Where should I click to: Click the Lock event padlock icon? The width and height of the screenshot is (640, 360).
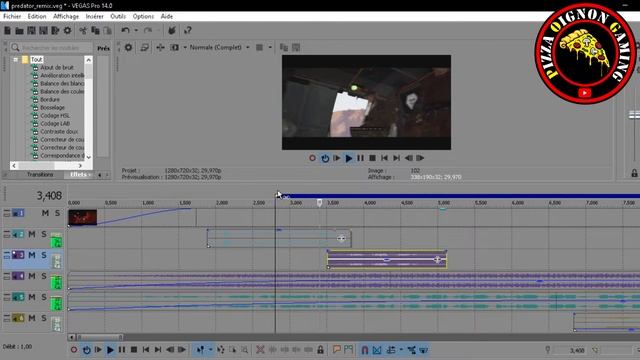320,350
